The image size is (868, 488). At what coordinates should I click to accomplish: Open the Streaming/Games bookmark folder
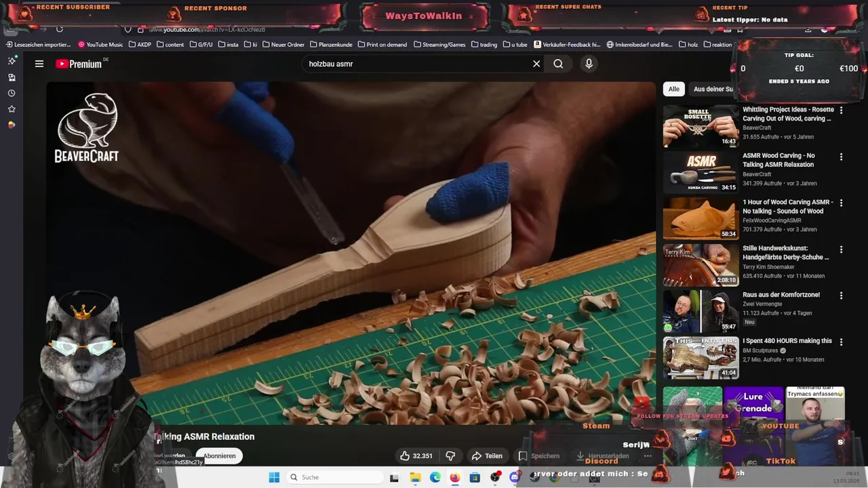coord(439,45)
